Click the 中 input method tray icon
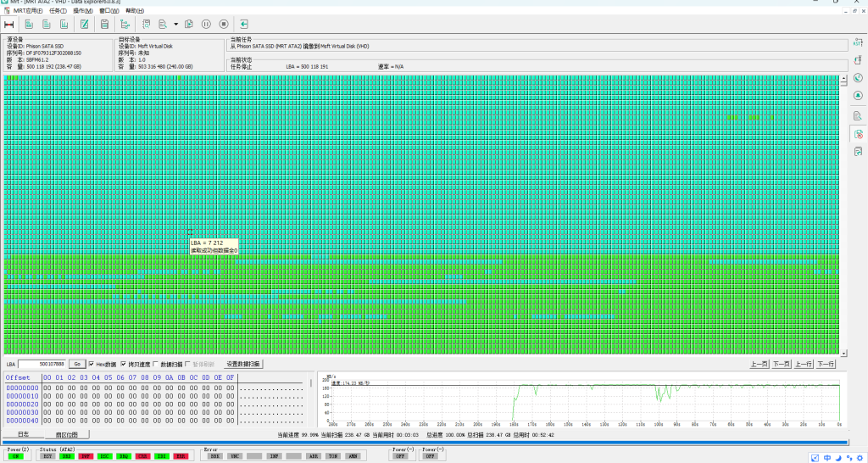The height and width of the screenshot is (463, 868). tap(827, 458)
